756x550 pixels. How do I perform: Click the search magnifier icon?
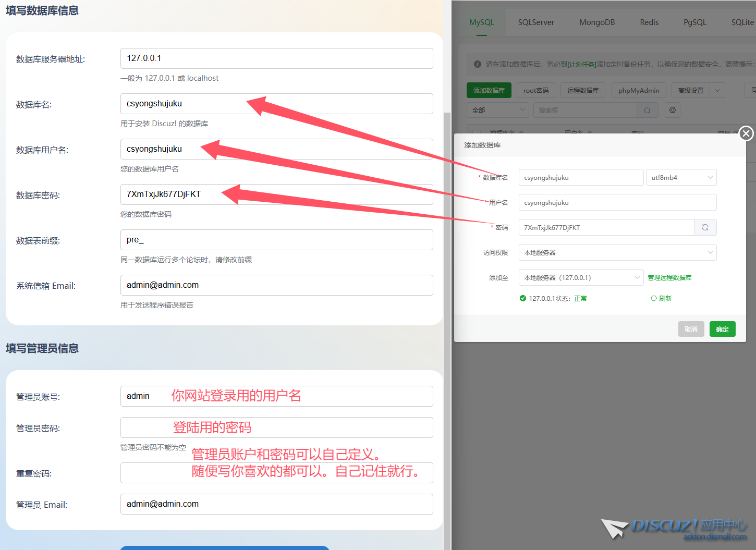tap(647, 111)
